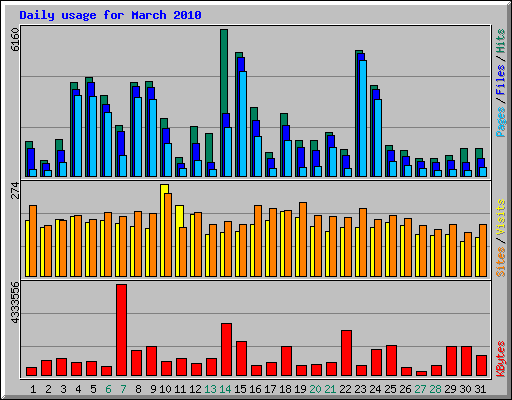Image resolution: width=512 pixels, height=400 pixels.
Task: Click green weekend day label 14
Action: click(225, 389)
